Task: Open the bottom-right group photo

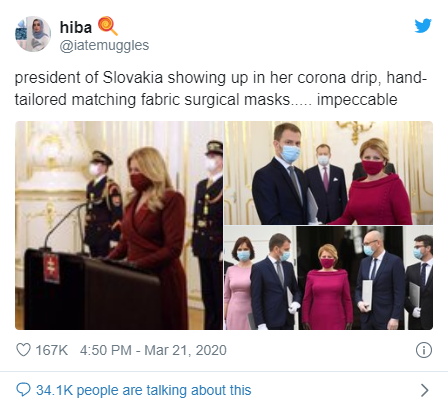Action: (328, 278)
